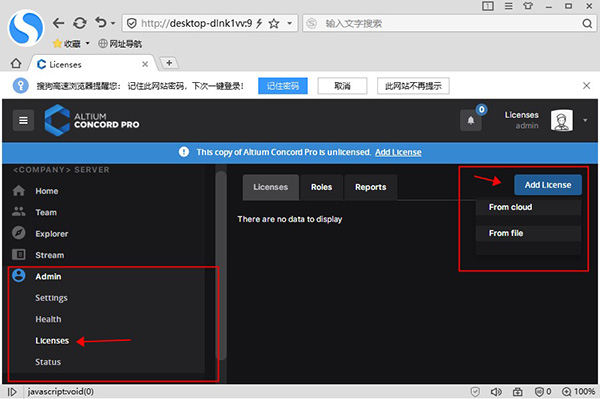Switch to the Licenses content tab
Screen dimensions: 600x399
click(x=271, y=187)
